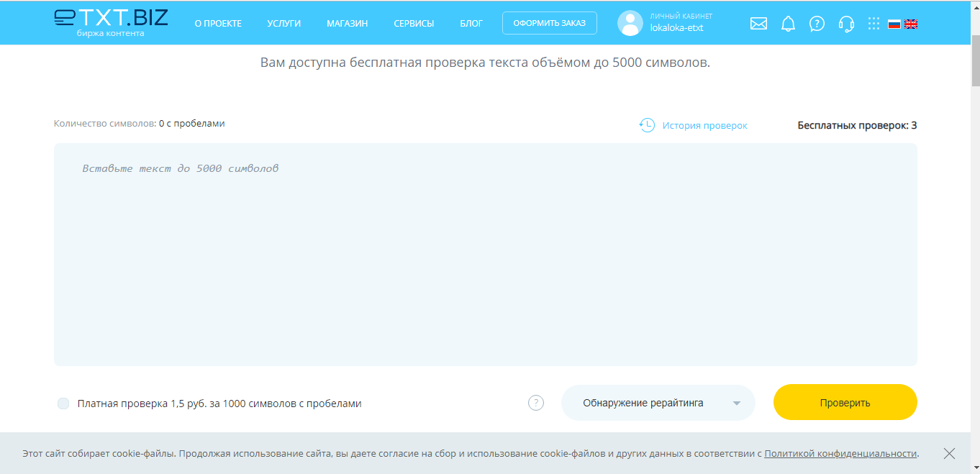Open the УСЛУГИ menu
This screenshot has width=980, height=474.
pos(283,23)
